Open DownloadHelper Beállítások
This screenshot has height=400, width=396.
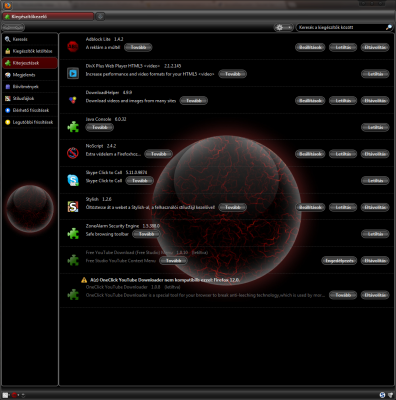[x=310, y=101]
